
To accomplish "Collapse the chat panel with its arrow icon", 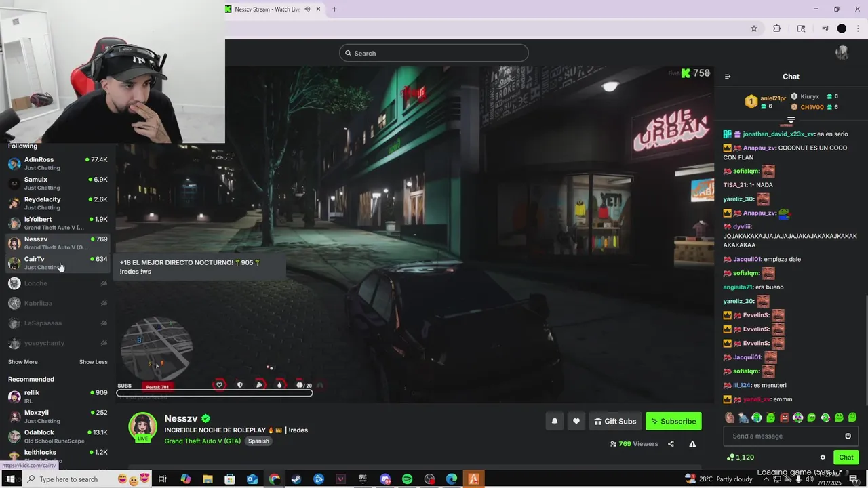I will click(x=728, y=77).
